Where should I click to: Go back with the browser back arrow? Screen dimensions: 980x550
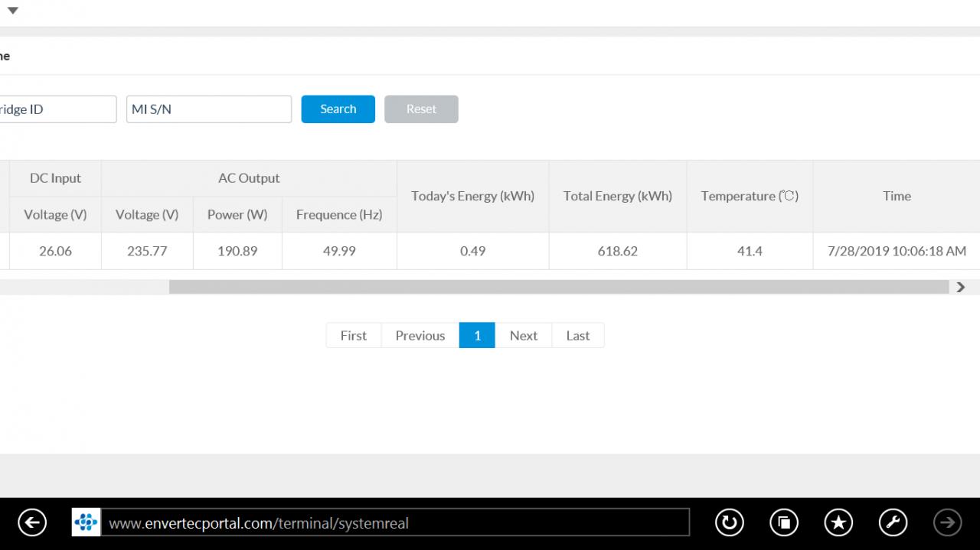click(32, 522)
